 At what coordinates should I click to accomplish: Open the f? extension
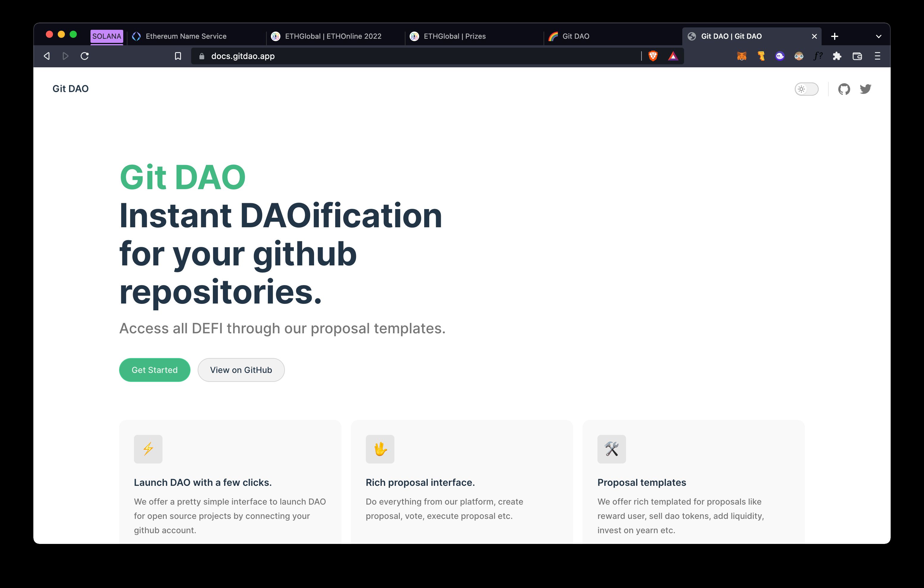(x=818, y=56)
